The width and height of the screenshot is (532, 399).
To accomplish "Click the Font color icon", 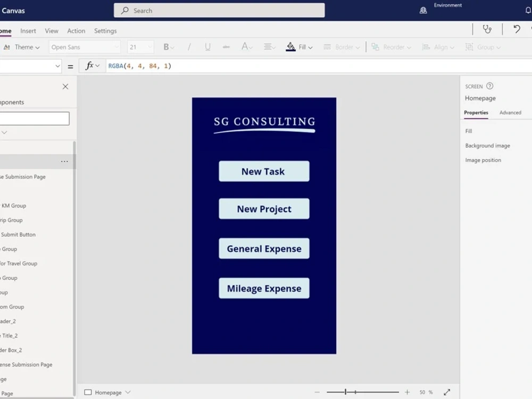I will coord(243,47).
